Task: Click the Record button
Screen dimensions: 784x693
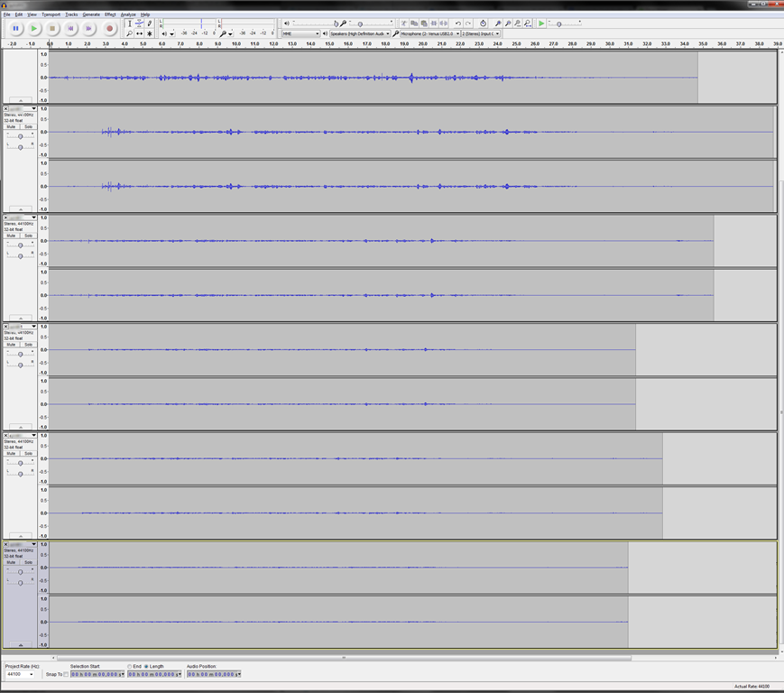Action: 109,29
